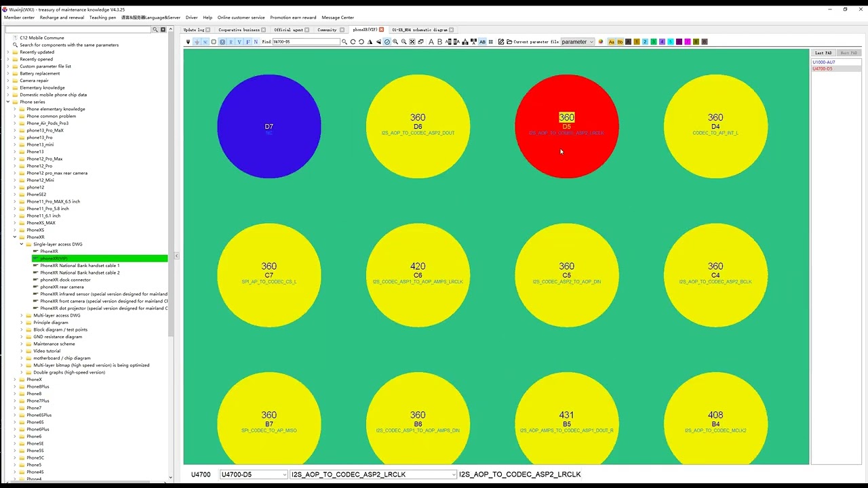868x488 pixels.
Task: Open the Driver menu
Action: 192,18
